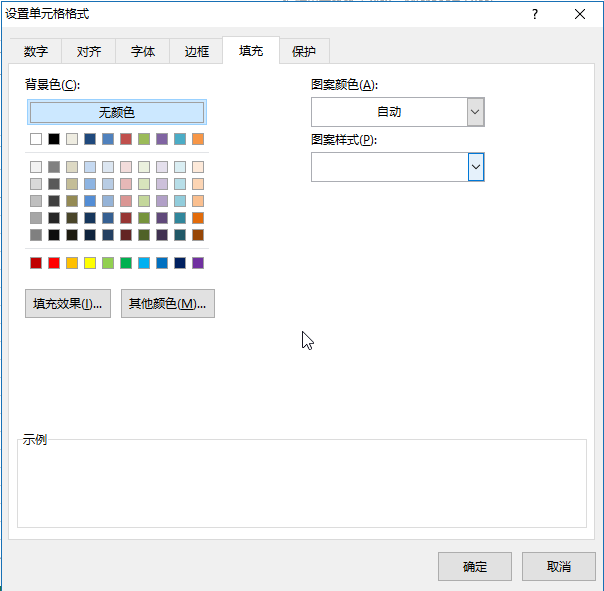Expand the 图案颜色 dropdown
604x591 pixels.
click(x=475, y=112)
